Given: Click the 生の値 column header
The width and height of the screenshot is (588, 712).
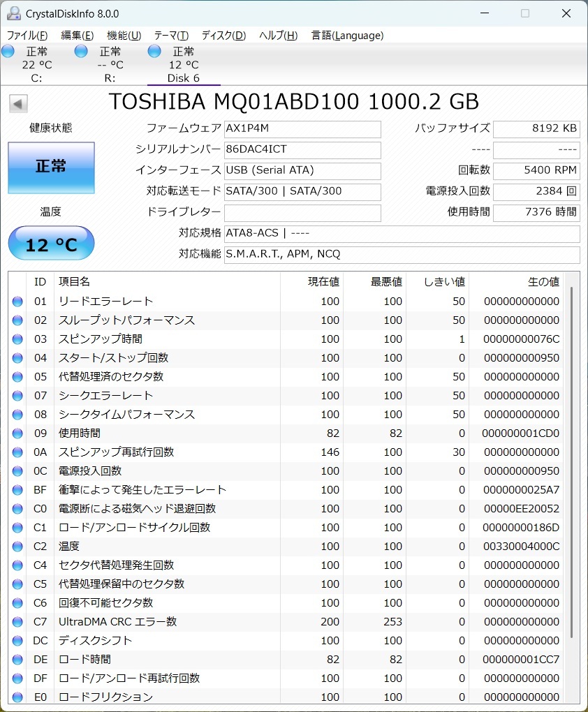Looking at the screenshot, I should (516, 282).
